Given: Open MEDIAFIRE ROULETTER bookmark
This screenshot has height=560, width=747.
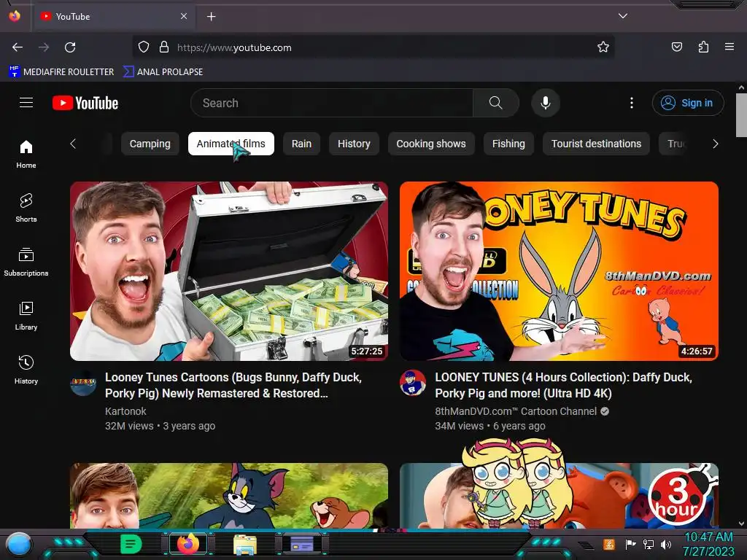Looking at the screenshot, I should tap(61, 72).
